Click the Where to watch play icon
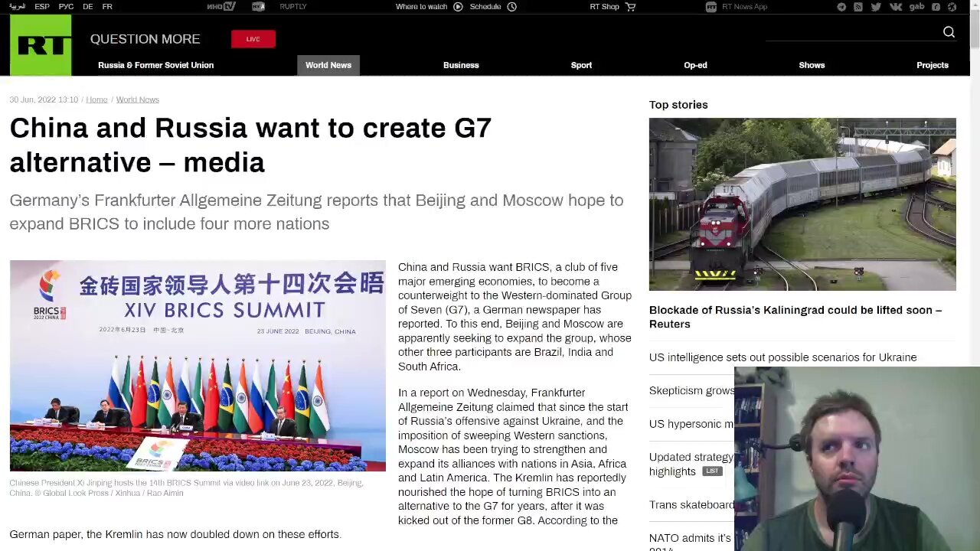The height and width of the screenshot is (551, 980). click(x=458, y=7)
